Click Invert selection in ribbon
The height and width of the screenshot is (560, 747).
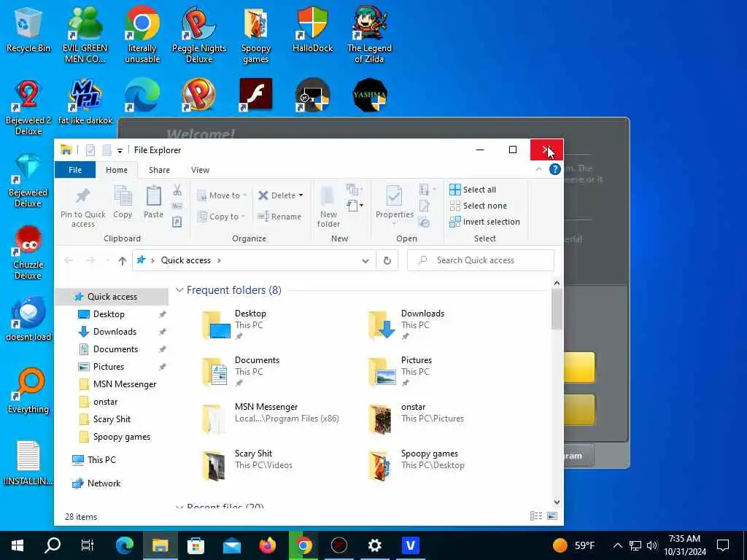[x=484, y=222]
